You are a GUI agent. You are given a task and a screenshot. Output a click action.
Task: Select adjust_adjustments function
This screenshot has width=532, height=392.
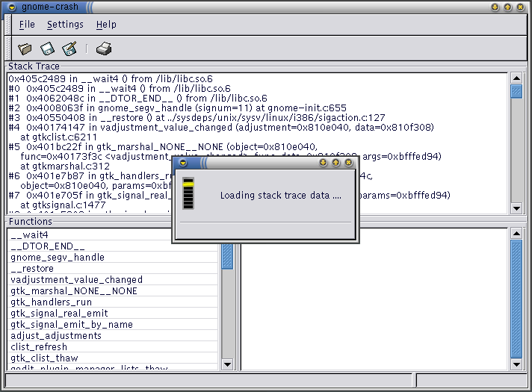coord(113,335)
